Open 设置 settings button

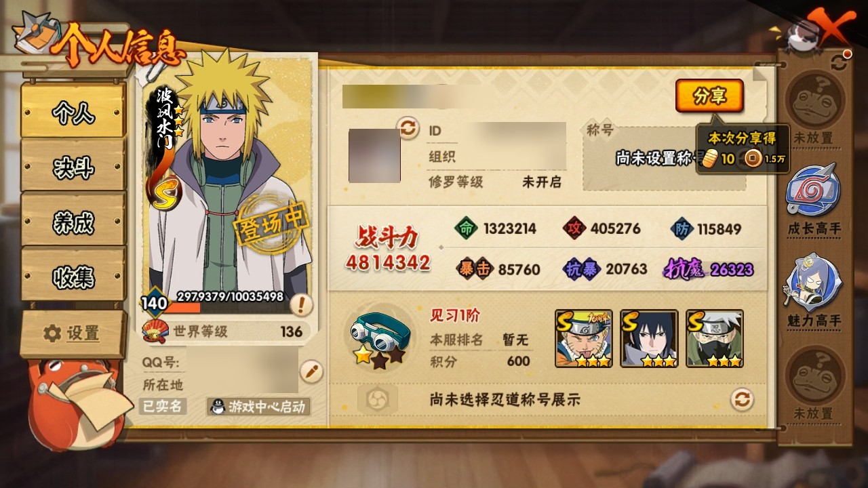73,333
